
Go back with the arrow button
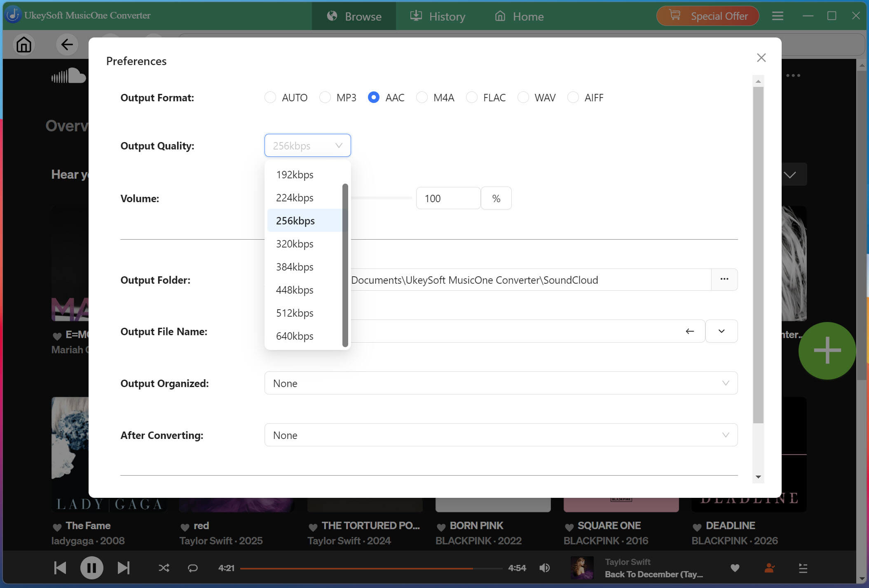point(67,44)
